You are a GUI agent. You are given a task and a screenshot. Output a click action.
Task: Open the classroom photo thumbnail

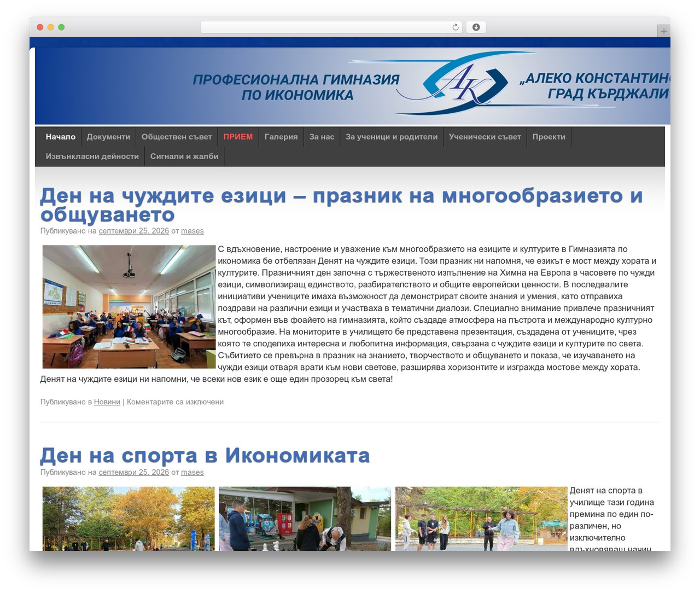tap(129, 307)
